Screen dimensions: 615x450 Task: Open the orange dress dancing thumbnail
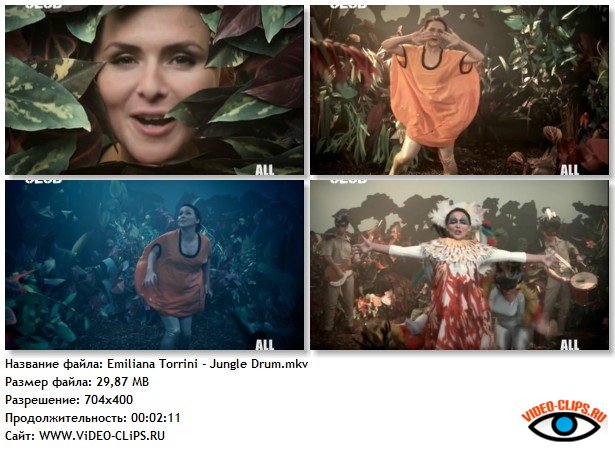tap(459, 90)
